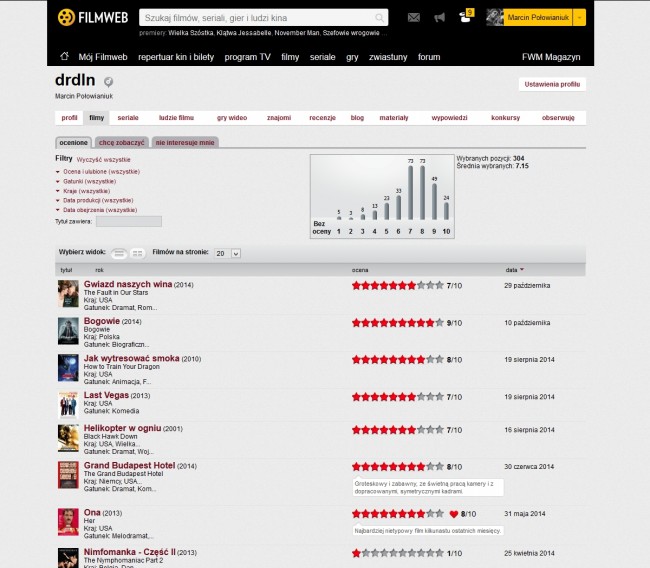Open Mój Filmweb in navigation
Image resolution: width=650 pixels, height=568 pixels.
coord(103,57)
